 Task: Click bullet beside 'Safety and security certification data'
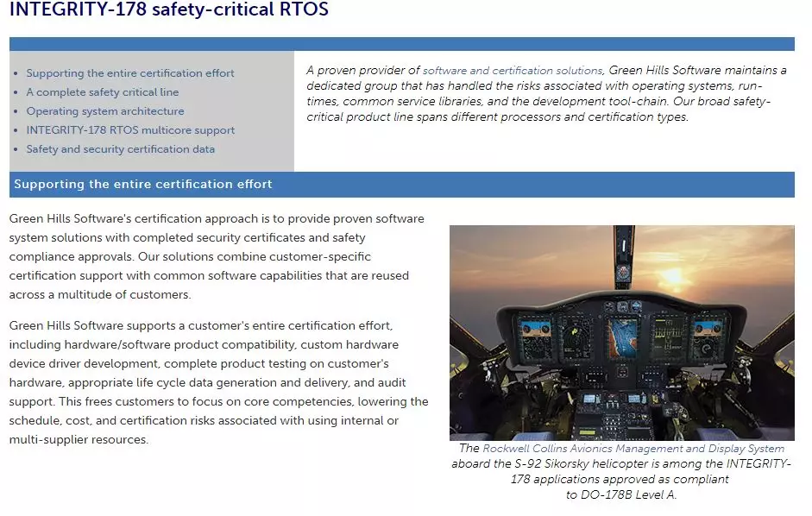(16, 150)
